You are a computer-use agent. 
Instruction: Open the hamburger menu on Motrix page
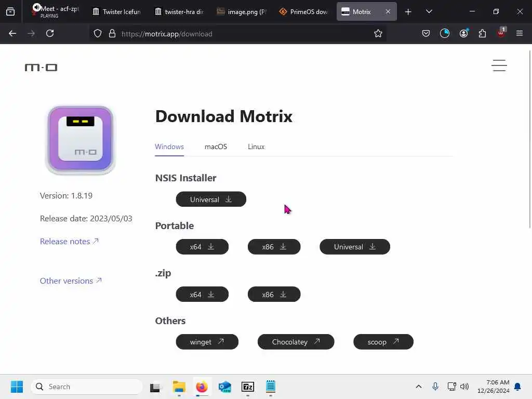pyautogui.click(x=499, y=65)
